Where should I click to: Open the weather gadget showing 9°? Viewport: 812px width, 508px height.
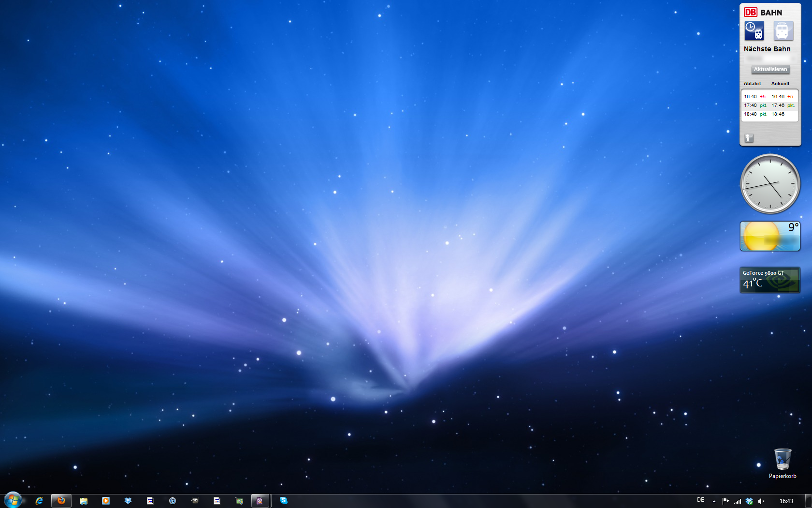(770, 236)
